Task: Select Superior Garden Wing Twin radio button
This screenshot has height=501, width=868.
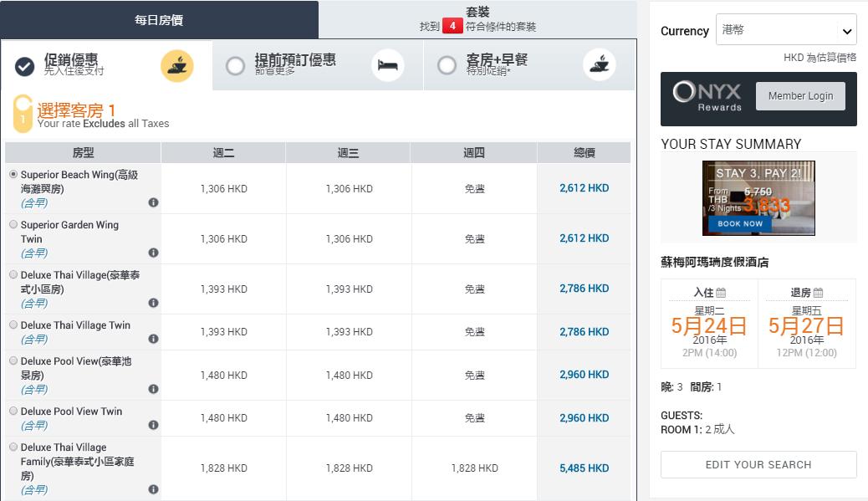Action: [x=13, y=225]
